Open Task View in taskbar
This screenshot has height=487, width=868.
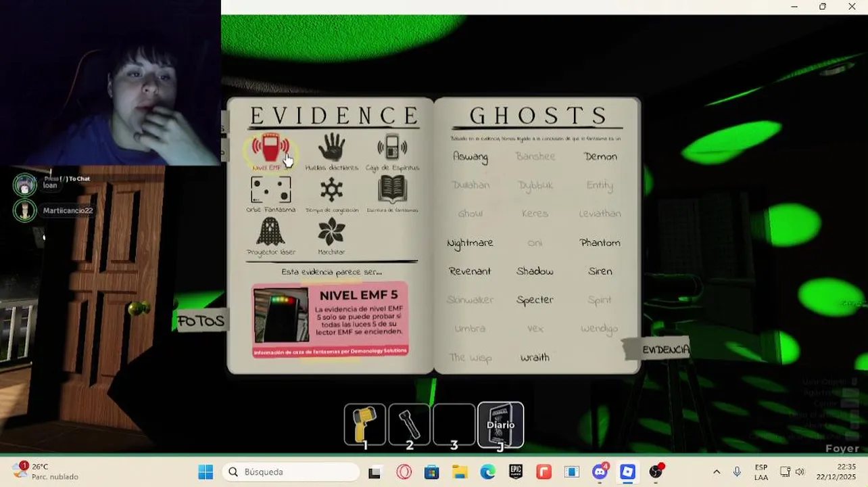pos(375,472)
